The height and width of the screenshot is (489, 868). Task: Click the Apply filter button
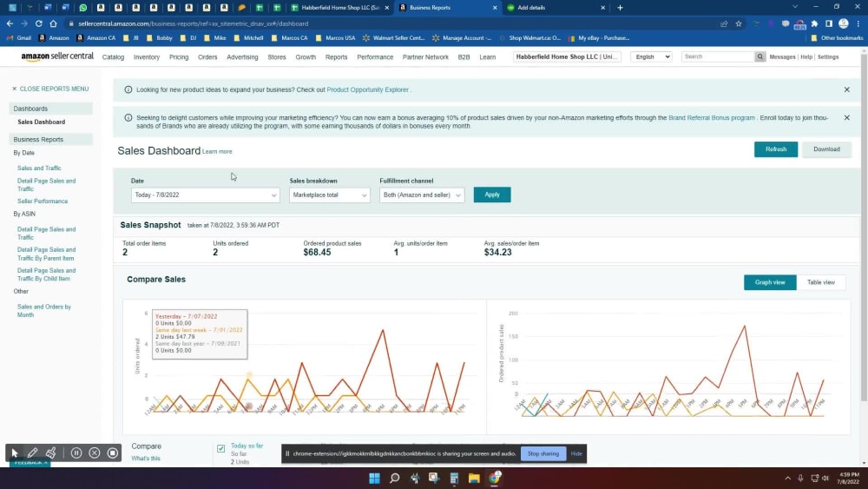tap(492, 195)
